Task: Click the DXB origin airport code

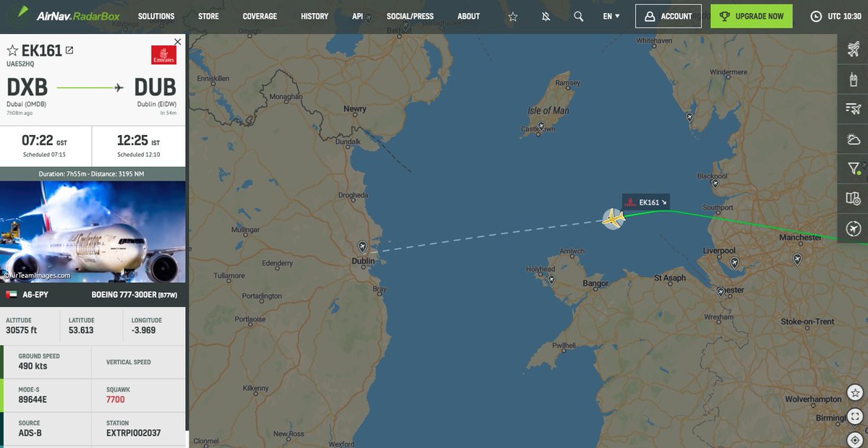Action: pyautogui.click(x=27, y=87)
